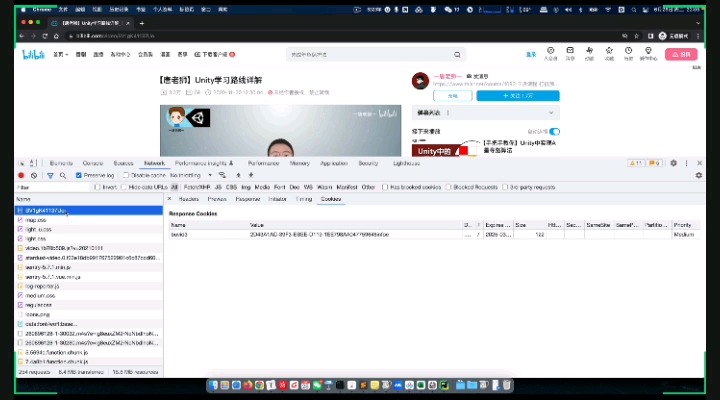This screenshot has width=720, height=400.
Task: Open the network panel settings gear
Action: [699, 175]
